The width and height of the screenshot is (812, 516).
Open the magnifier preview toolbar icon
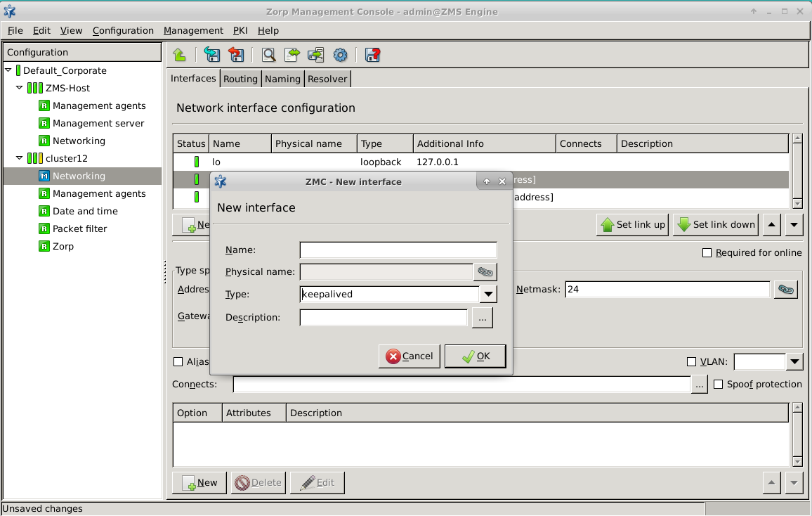point(268,55)
